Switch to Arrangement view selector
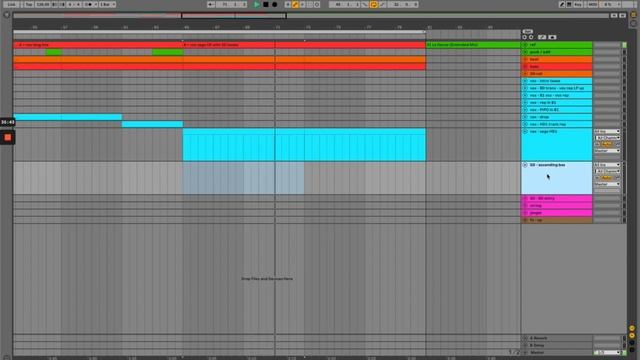The image size is (640, 360). point(633,14)
